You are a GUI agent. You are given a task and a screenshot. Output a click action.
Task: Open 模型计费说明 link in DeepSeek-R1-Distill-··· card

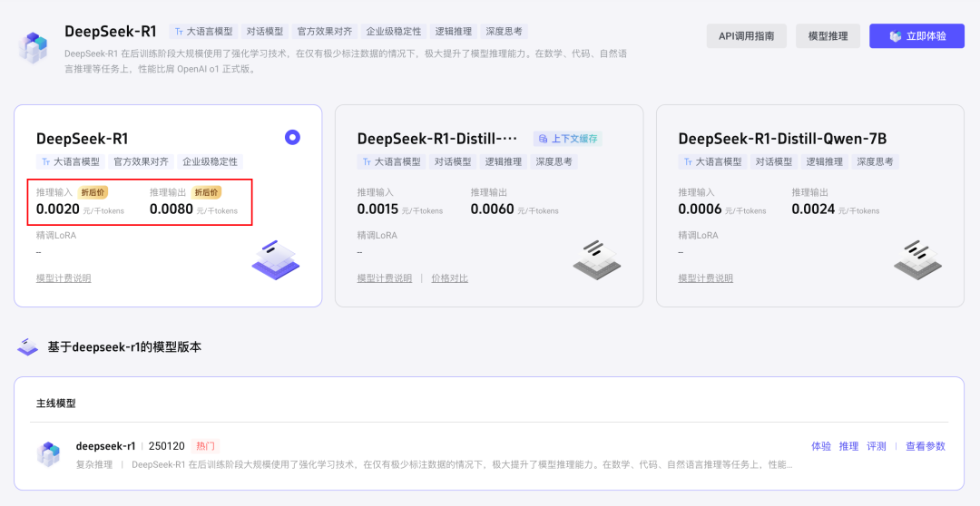pyautogui.click(x=385, y=278)
